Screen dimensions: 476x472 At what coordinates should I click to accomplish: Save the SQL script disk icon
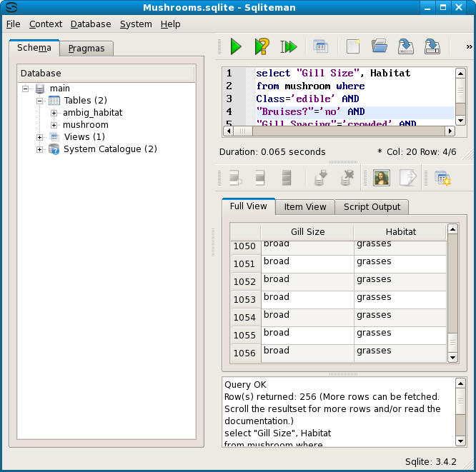[406, 47]
